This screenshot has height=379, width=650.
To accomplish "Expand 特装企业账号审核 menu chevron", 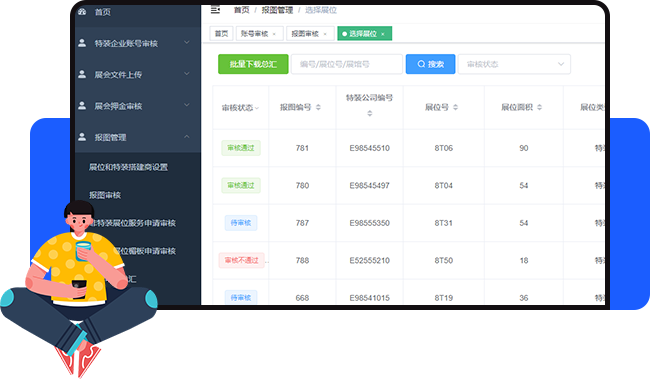I will [187, 42].
